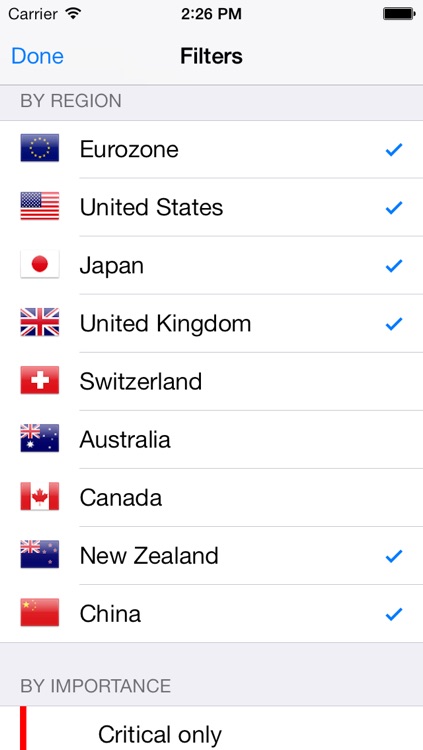Uncheck the Japan checkmark
423x750 pixels.
394,265
